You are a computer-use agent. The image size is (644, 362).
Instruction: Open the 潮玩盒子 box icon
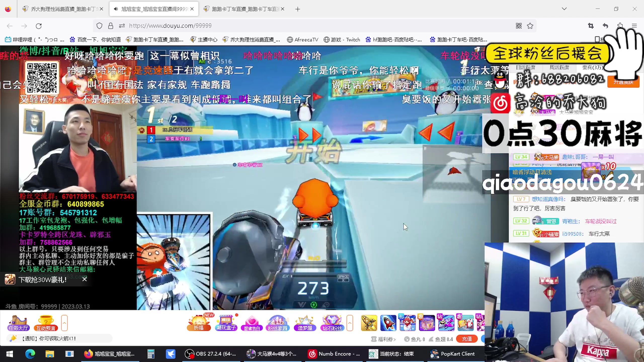point(226,323)
